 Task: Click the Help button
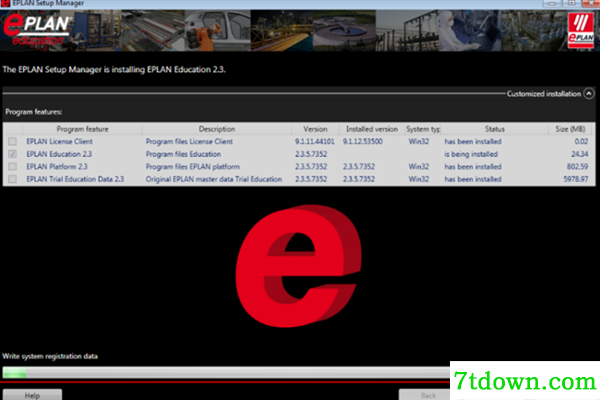[x=32, y=395]
